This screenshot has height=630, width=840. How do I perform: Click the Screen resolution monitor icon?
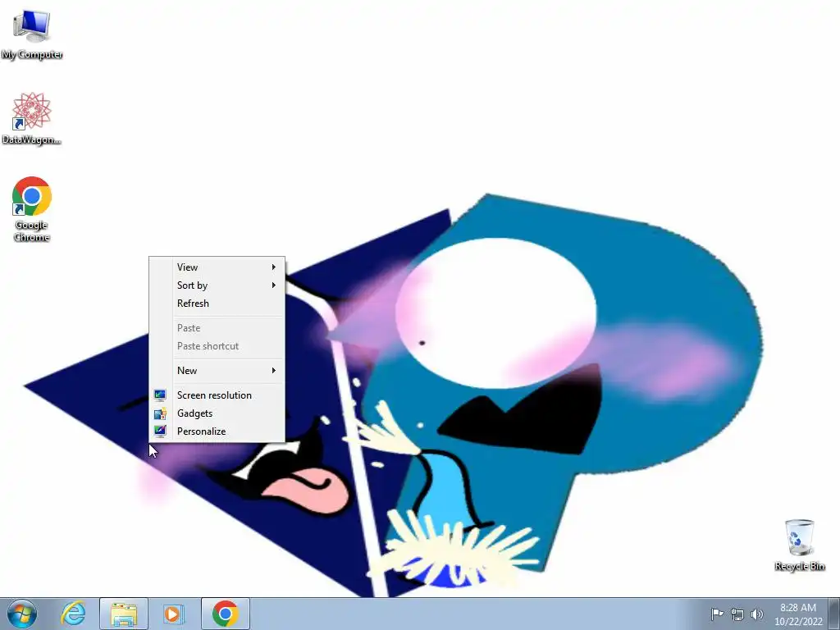[x=160, y=395]
